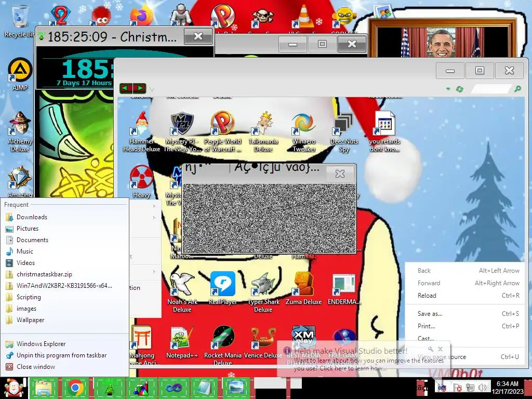Open the address bar dropdown arrow
Image resolution: width=532 pixels, height=399 pixels.
point(448,89)
